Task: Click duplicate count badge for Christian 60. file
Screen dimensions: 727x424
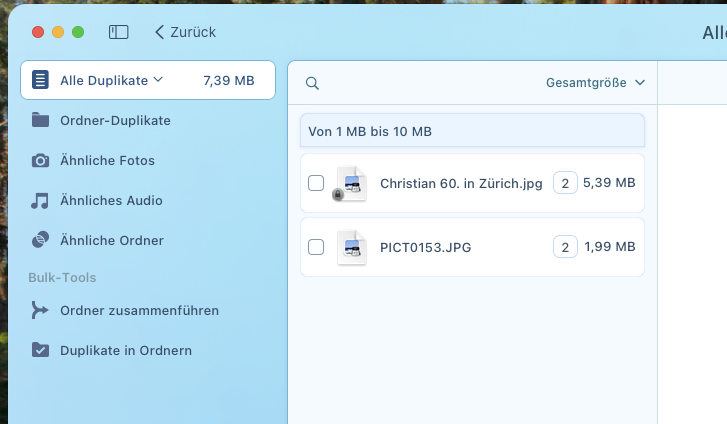Action: (x=565, y=183)
